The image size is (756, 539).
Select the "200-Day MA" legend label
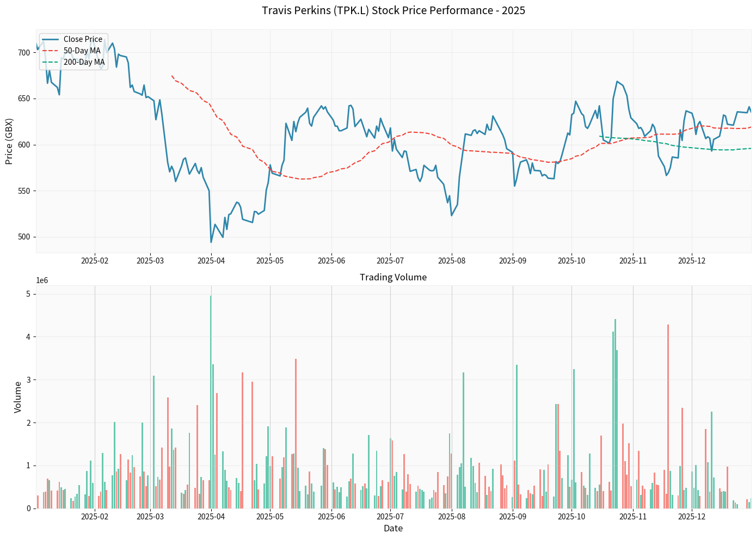click(x=84, y=62)
